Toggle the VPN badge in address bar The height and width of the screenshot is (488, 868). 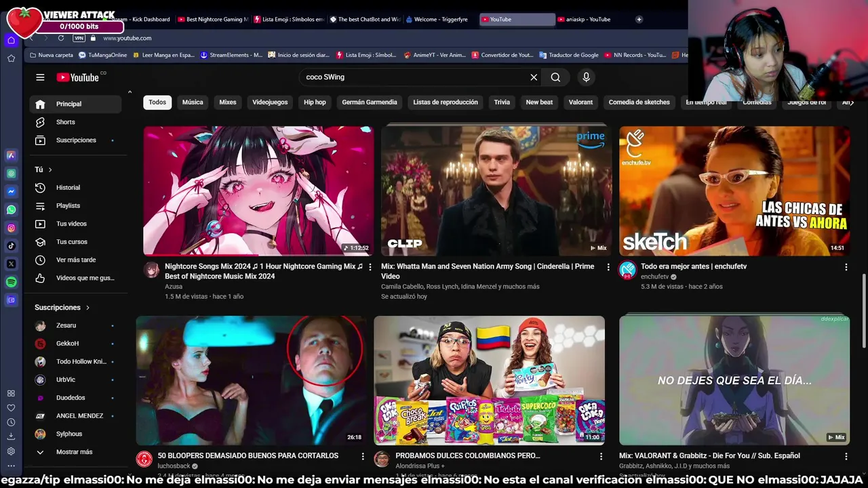coord(79,38)
